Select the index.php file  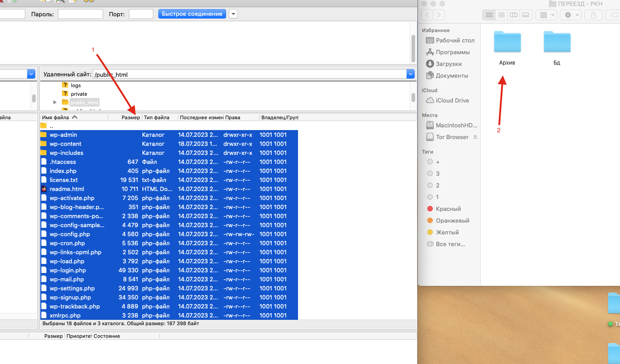pyautogui.click(x=169, y=171)
